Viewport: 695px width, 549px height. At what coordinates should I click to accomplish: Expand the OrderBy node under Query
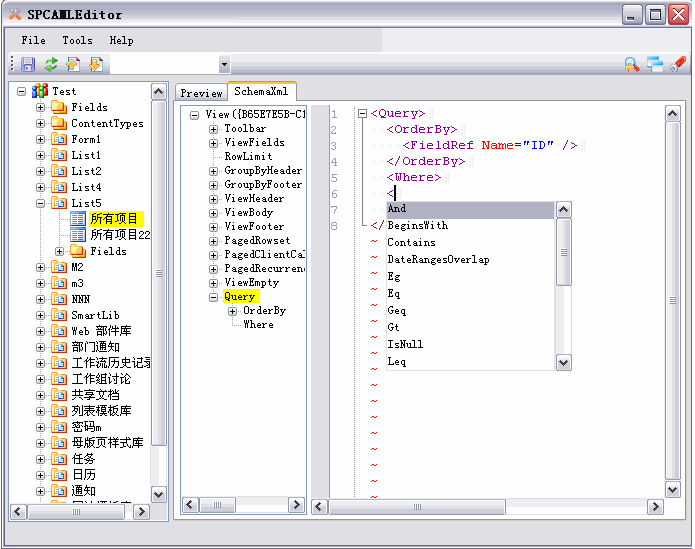coord(232,311)
